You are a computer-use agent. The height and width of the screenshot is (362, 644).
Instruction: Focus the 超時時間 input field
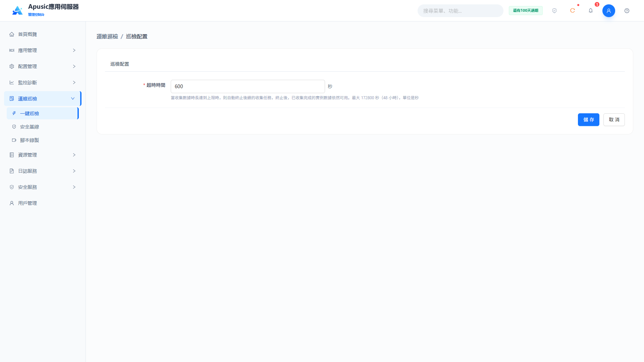click(x=248, y=86)
